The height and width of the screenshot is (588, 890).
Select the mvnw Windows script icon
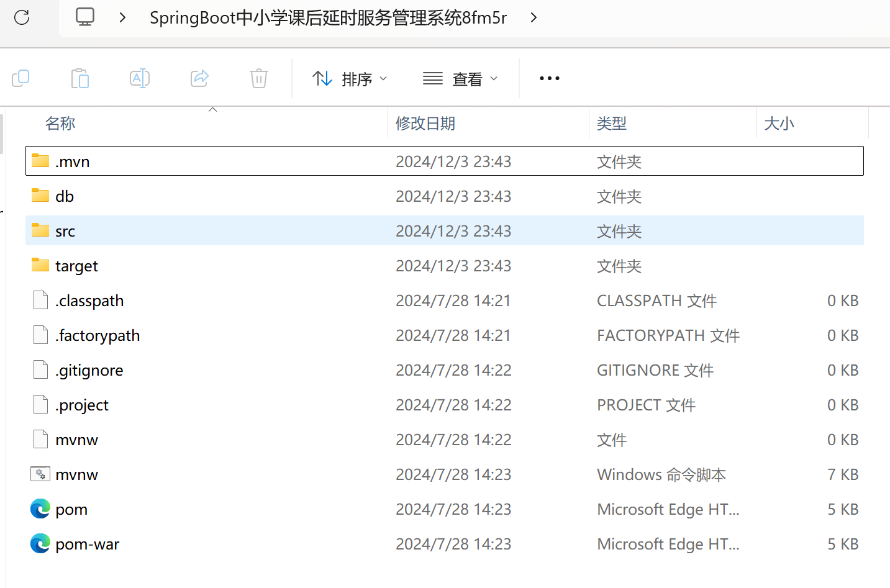[x=40, y=474]
